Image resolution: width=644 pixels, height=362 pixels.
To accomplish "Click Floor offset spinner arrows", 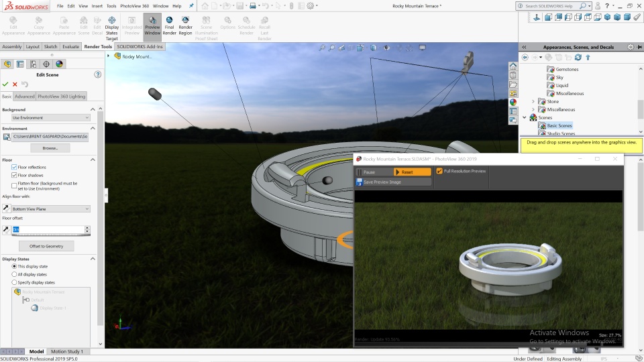I will click(87, 229).
